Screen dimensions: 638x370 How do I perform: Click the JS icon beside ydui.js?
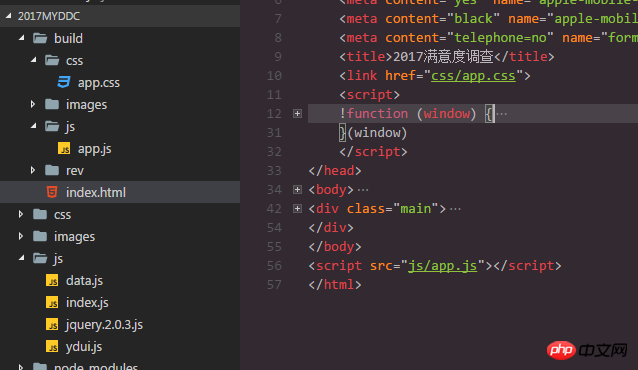click(52, 346)
